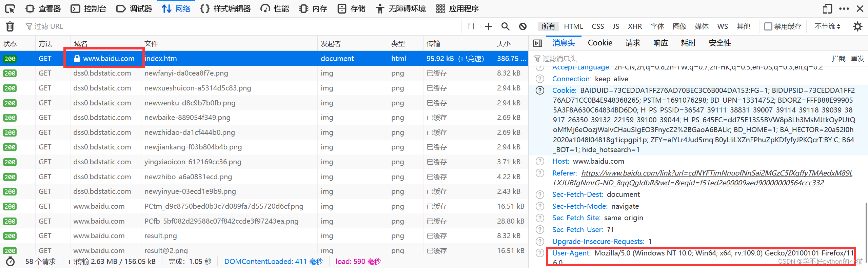
Task: Switch to the 响应 response tab
Action: 660,43
